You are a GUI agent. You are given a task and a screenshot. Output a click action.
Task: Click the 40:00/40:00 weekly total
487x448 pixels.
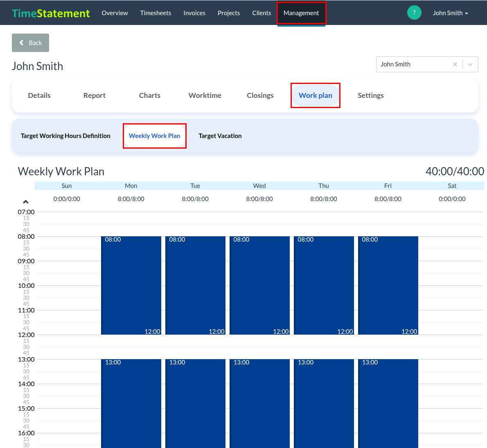(x=455, y=172)
